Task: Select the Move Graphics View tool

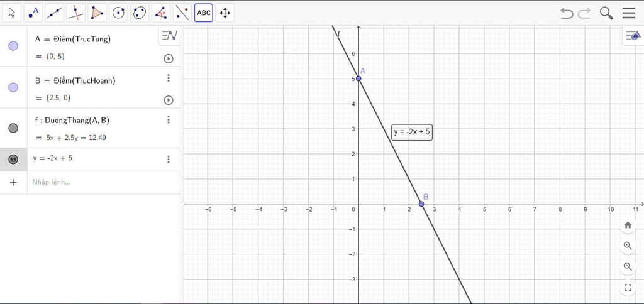Action: (225, 13)
